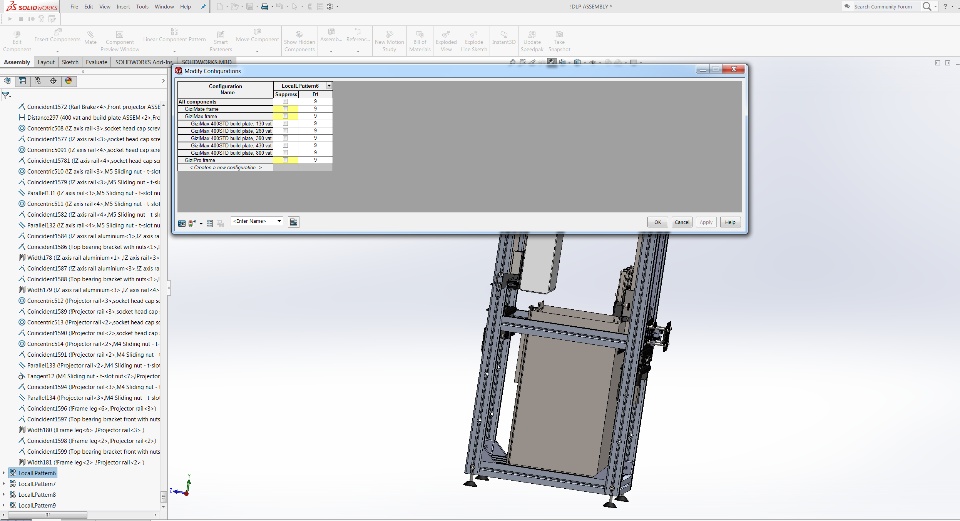Screen dimensions: 960x521
Task: Click Apply in Modify Configurations dialog
Action: click(x=706, y=222)
